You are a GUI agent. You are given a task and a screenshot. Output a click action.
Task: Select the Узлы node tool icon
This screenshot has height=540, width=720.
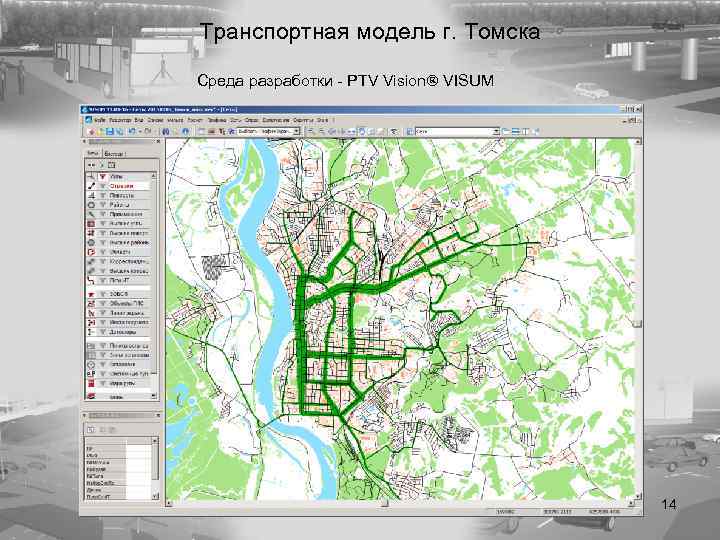[91, 176]
